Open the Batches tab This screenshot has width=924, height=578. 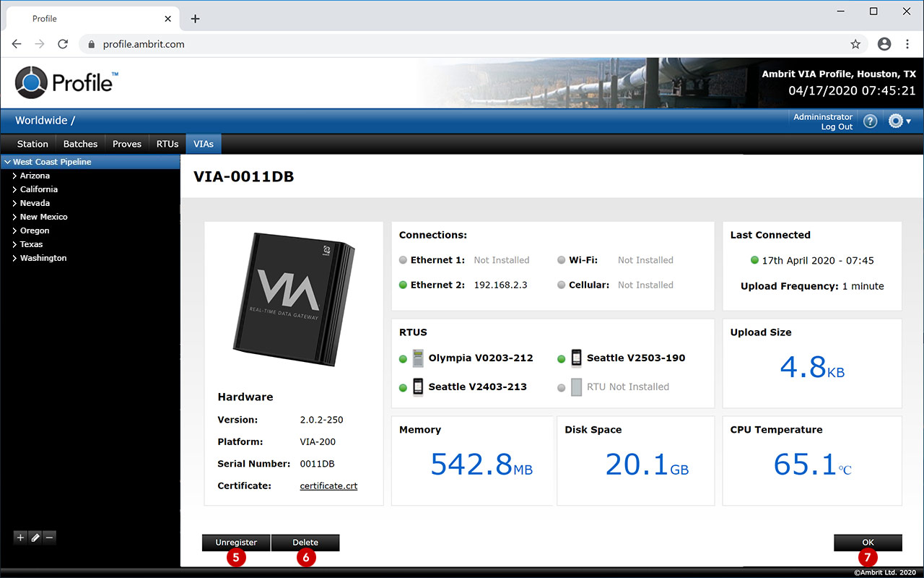(x=80, y=144)
